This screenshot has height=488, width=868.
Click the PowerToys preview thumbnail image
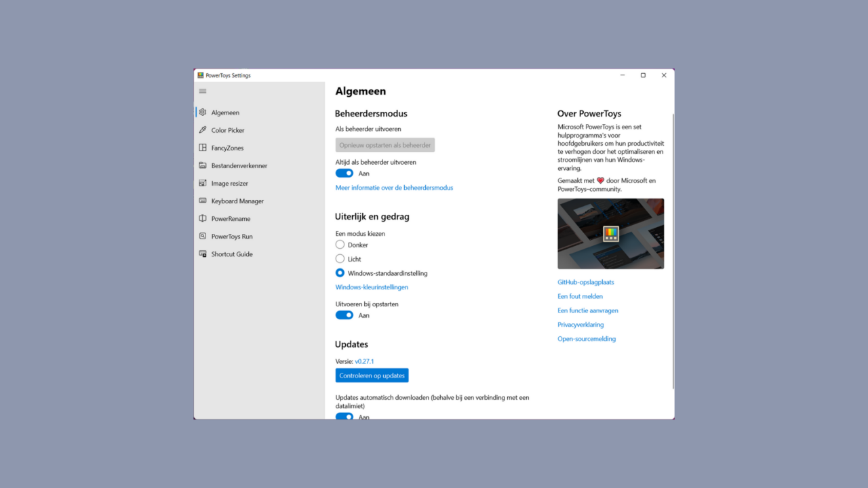pyautogui.click(x=611, y=234)
